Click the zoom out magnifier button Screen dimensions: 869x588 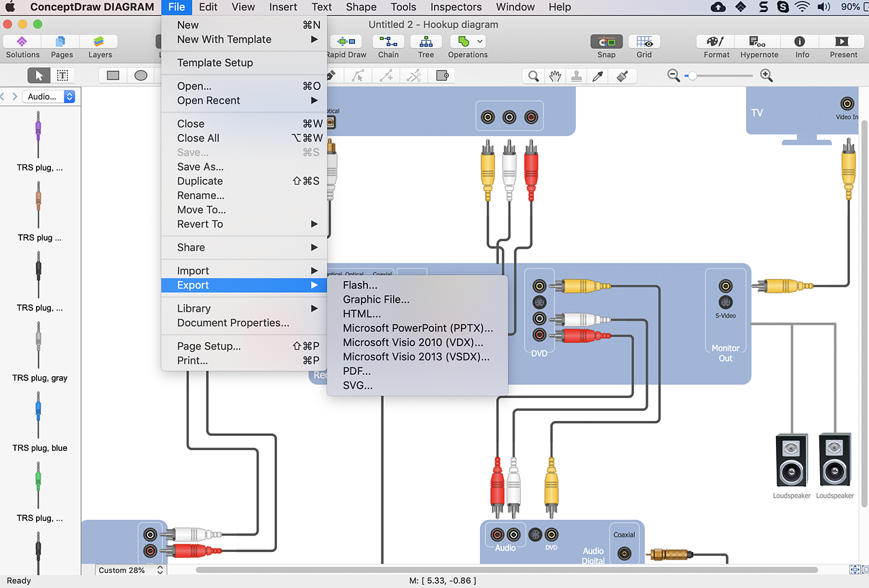pos(673,76)
